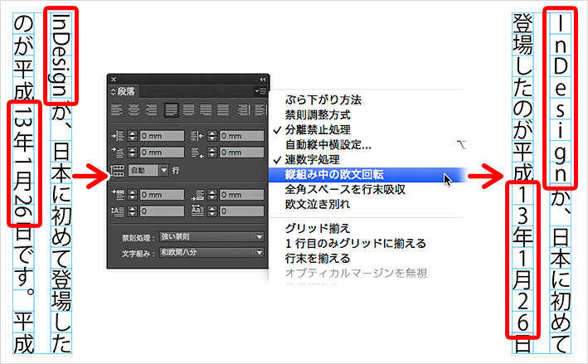Adjust the drop cap lines stepper

133,211
